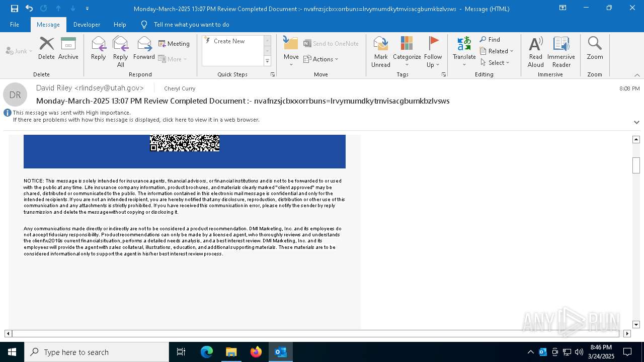
Task: Click the DR sender avatar
Action: (x=15, y=95)
